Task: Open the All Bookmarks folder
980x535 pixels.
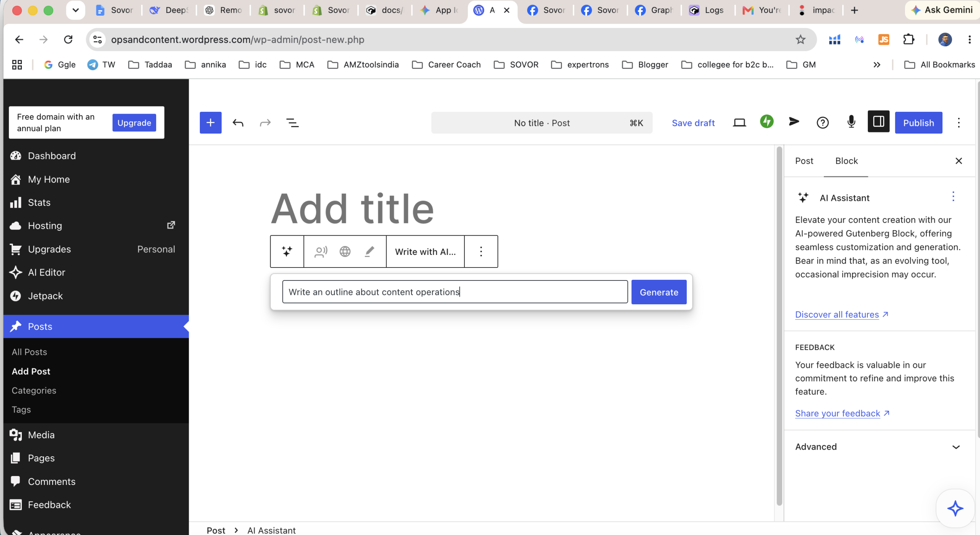Action: [939, 65]
